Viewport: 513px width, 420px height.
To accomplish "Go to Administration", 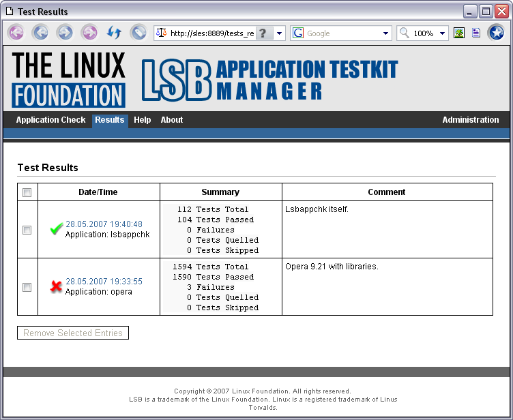I will [x=471, y=120].
